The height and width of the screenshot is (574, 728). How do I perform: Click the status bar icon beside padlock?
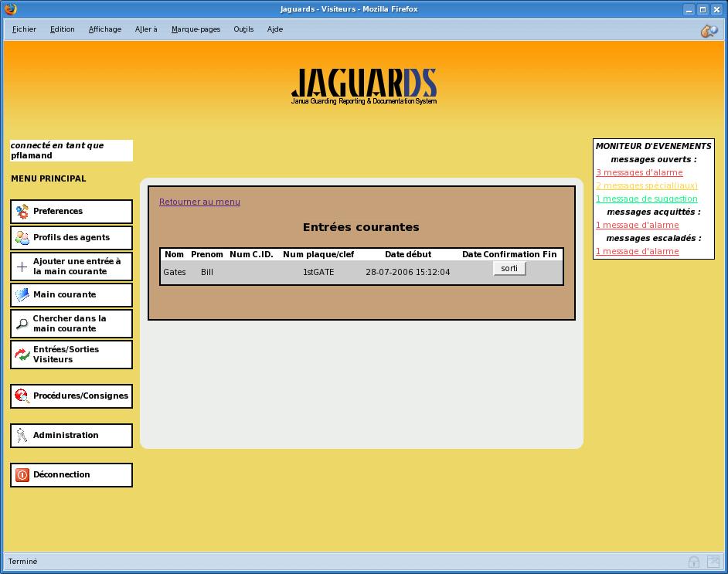(x=713, y=562)
